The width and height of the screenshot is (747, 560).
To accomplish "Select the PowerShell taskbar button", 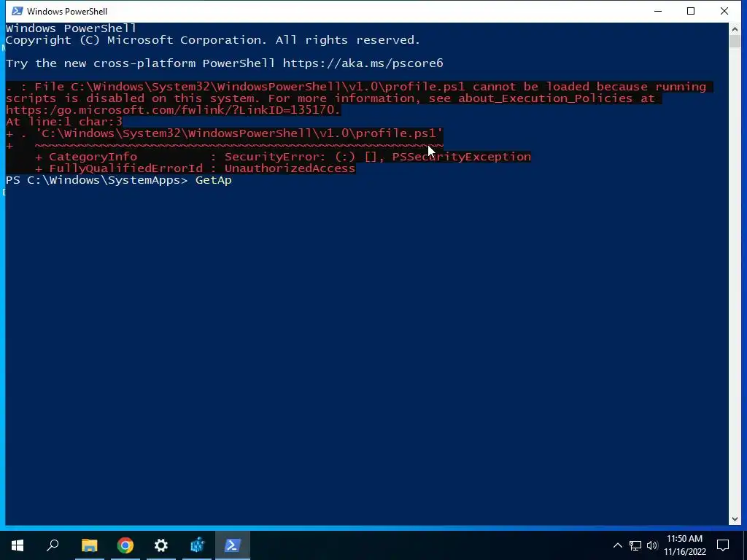I will 233,545.
